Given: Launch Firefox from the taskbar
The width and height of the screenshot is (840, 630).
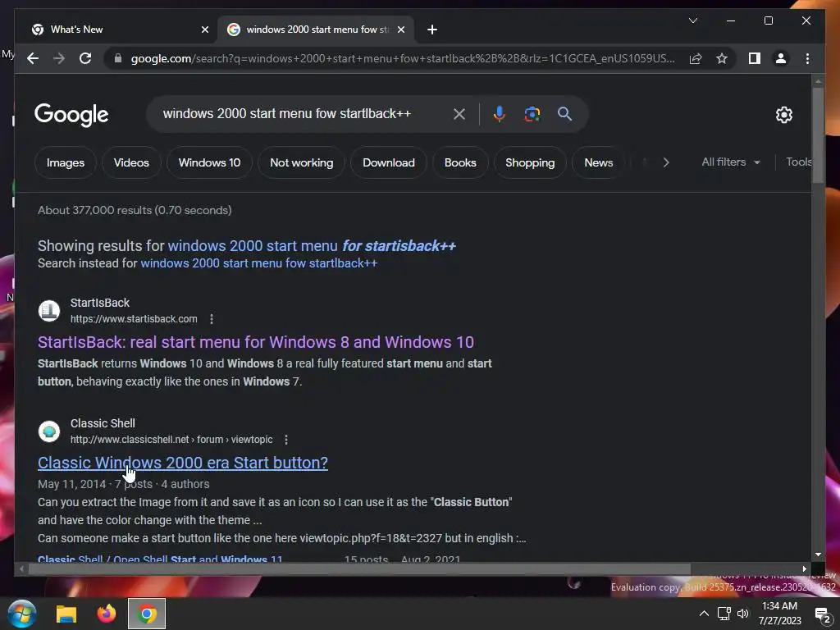Looking at the screenshot, I should point(106,614).
